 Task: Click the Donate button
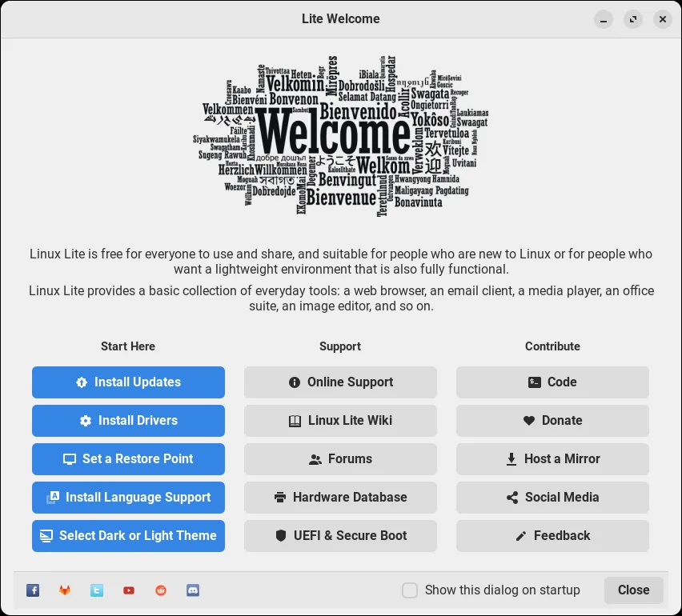tap(552, 420)
